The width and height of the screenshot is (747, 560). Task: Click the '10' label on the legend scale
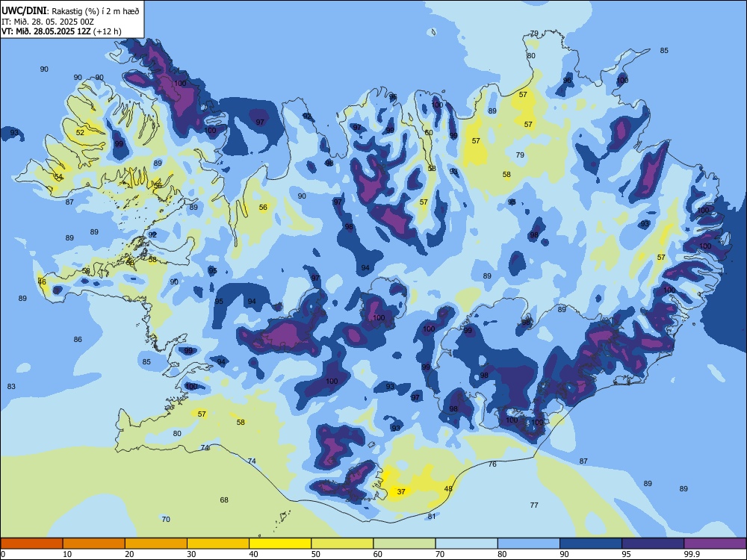(x=67, y=554)
